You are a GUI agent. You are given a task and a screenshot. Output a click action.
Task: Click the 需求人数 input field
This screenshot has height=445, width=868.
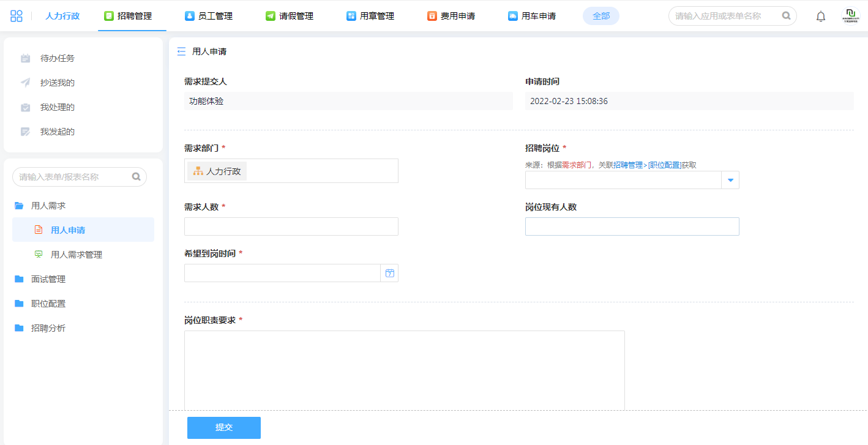point(291,226)
